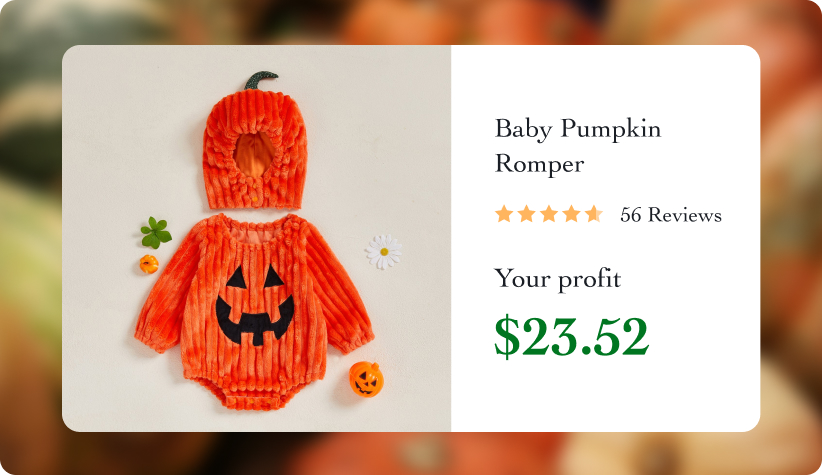Click the toy jack-o-lantern bucket
Screen dimensions: 822x475
click(x=366, y=379)
